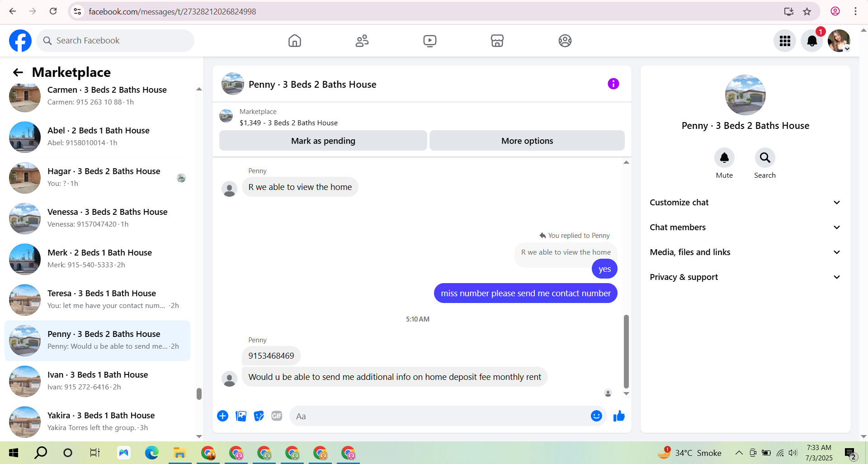This screenshot has width=868, height=464.
Task: Open the Marketplace storefront icon
Action: 497,41
